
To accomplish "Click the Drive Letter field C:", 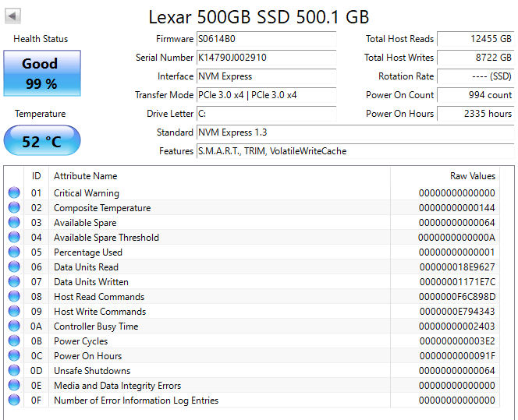I will coord(266,114).
